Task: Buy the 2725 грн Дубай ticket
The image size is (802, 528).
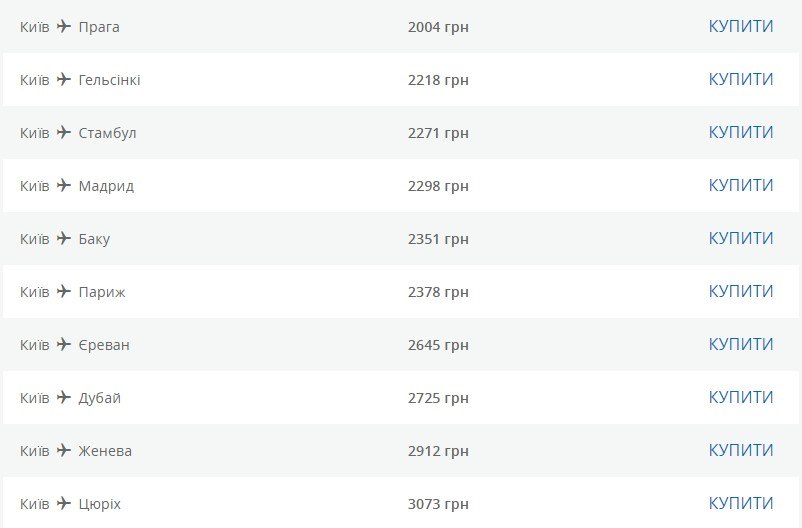Action: pos(741,397)
